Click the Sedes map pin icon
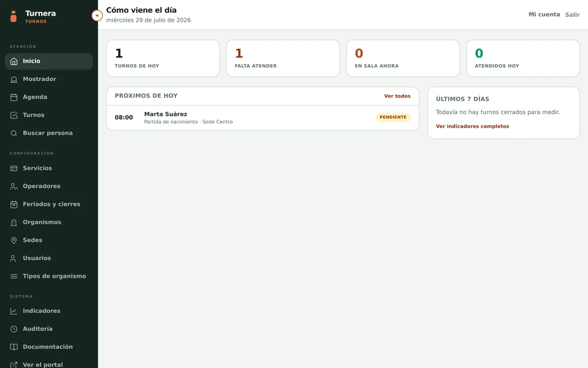This screenshot has width=588, height=368. tap(14, 240)
